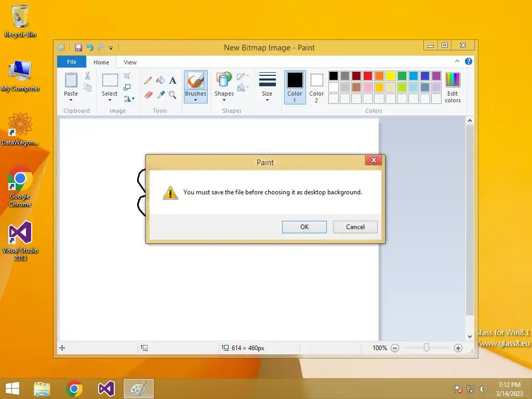Image resolution: width=532 pixels, height=399 pixels.
Task: Expand the Paste dropdown arrow
Action: [x=71, y=100]
